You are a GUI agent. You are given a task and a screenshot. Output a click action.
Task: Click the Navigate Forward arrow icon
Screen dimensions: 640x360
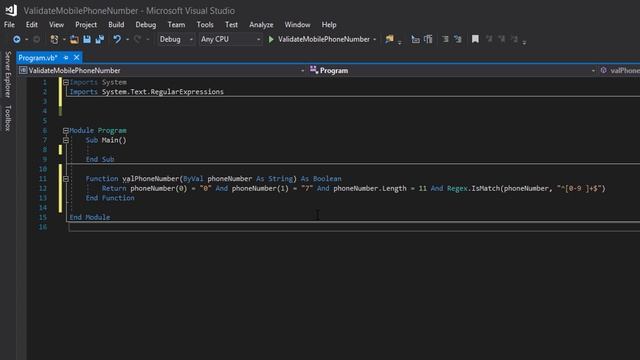pyautogui.click(x=36, y=39)
